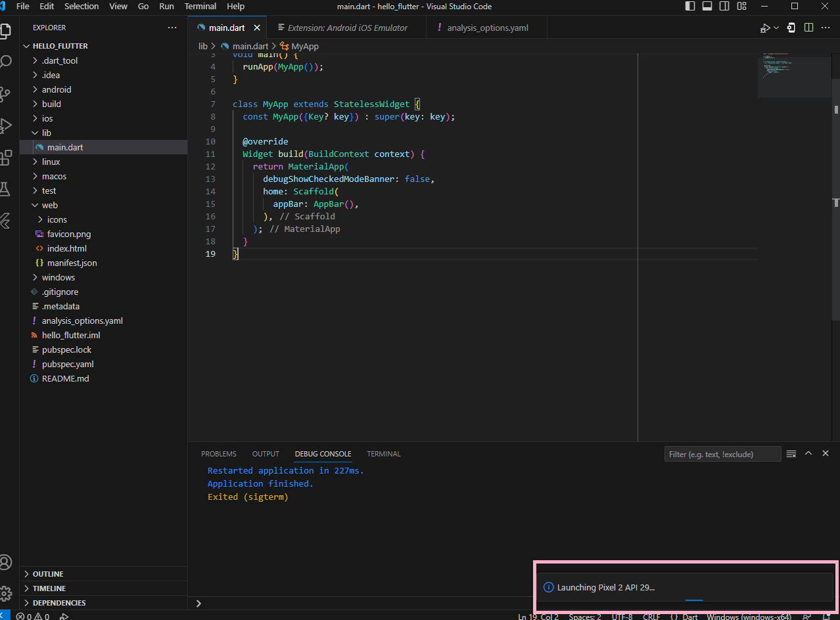Collapse the HELLO_FLUTTER root folder
The width and height of the screenshot is (840, 620).
[x=103, y=46]
